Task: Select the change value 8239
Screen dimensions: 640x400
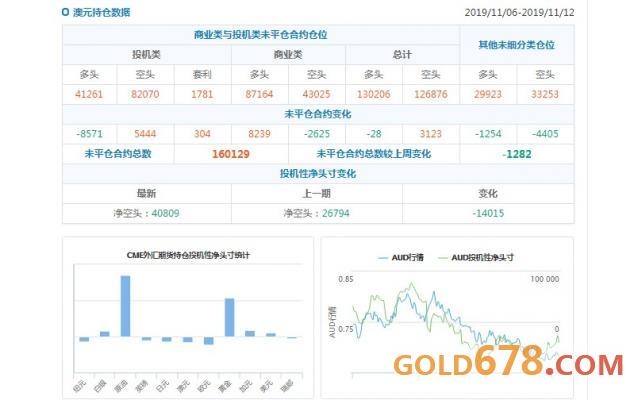Action: coord(259,134)
